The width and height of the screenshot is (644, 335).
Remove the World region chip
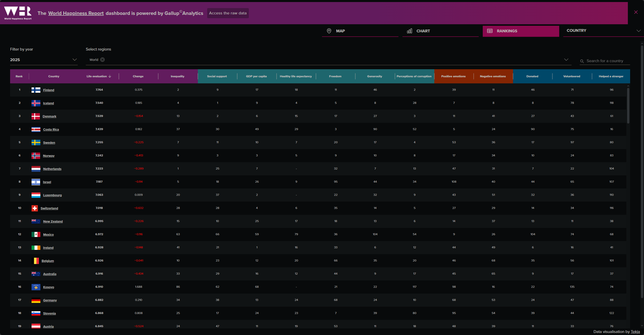coord(102,60)
